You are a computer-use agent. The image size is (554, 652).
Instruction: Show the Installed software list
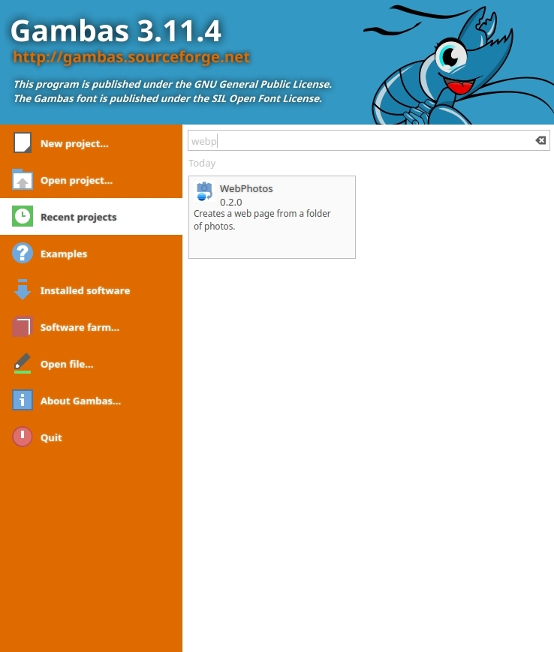click(x=91, y=290)
